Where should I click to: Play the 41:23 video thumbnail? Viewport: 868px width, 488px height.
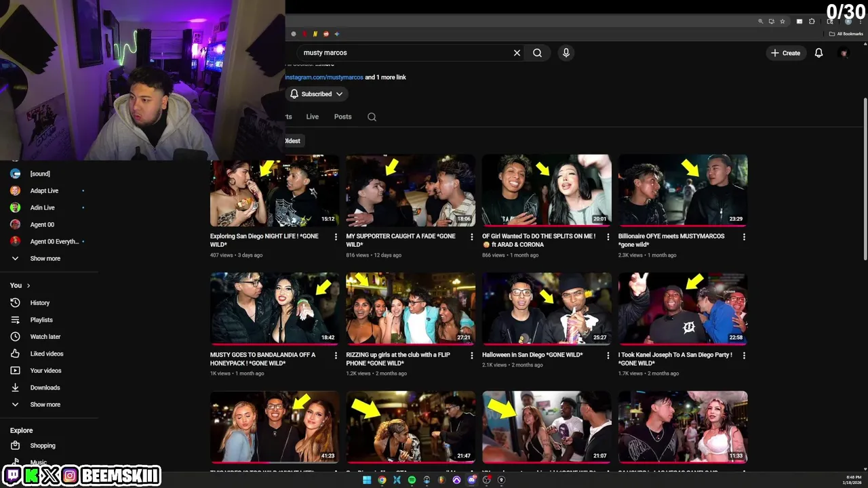pyautogui.click(x=275, y=427)
